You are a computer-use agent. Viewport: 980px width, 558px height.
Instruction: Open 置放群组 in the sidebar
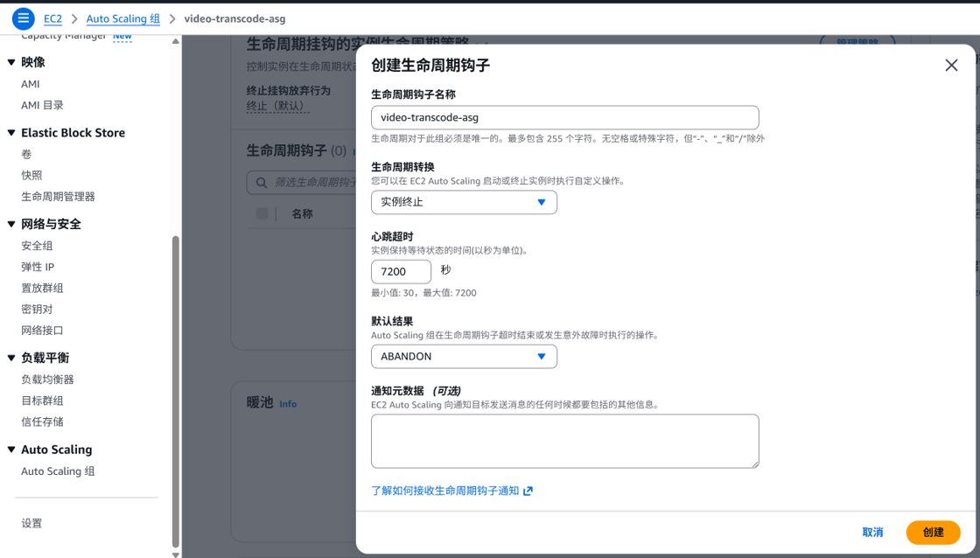coord(42,288)
